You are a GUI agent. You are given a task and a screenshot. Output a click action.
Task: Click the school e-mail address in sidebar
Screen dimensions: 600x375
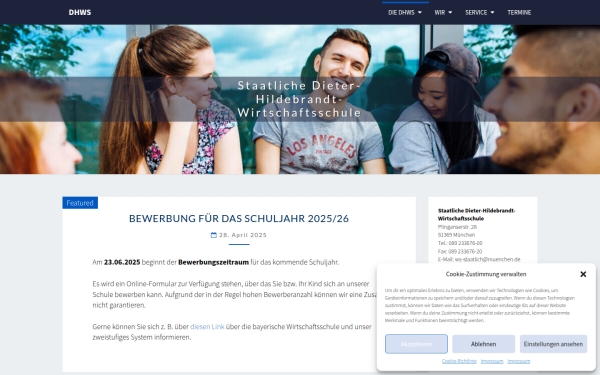click(488, 259)
